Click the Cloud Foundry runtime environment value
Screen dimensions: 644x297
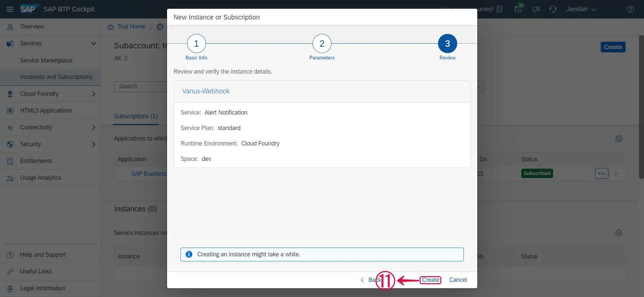[x=260, y=143]
